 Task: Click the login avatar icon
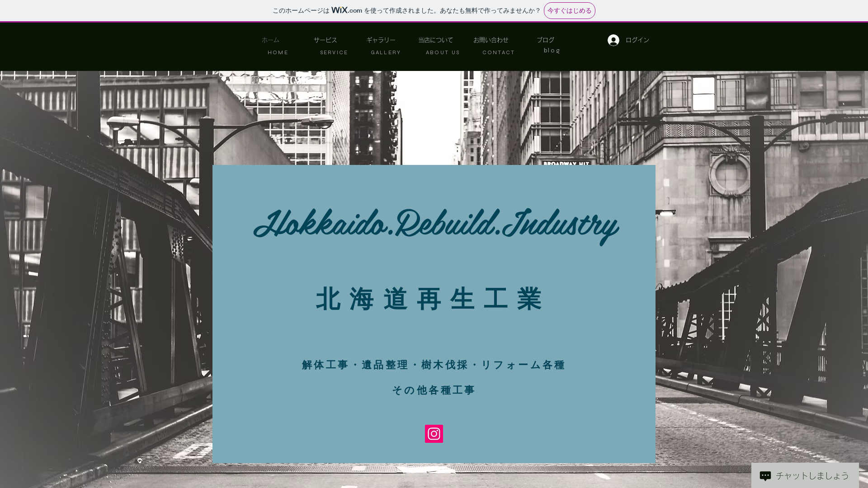(613, 40)
